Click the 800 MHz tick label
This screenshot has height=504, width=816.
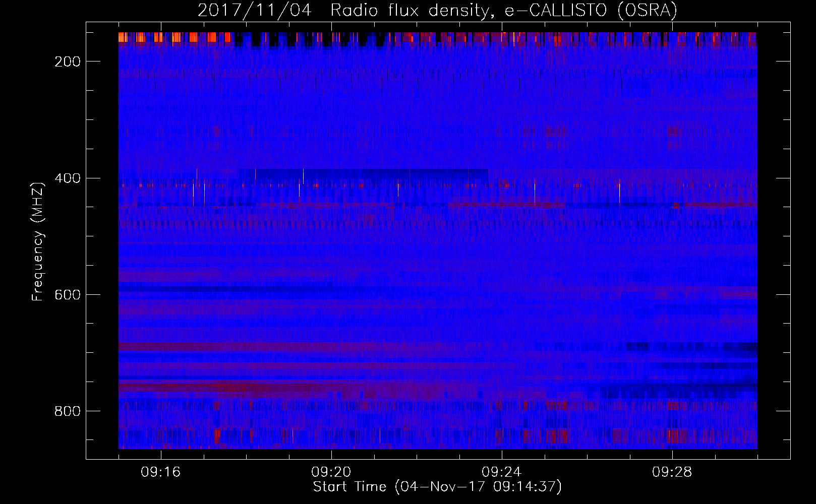click(x=68, y=411)
